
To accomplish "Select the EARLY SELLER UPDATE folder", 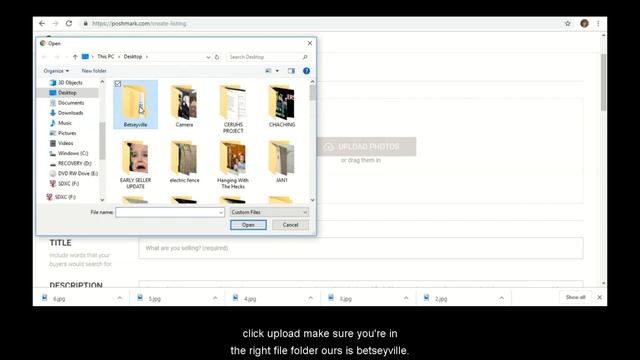I will (136, 164).
